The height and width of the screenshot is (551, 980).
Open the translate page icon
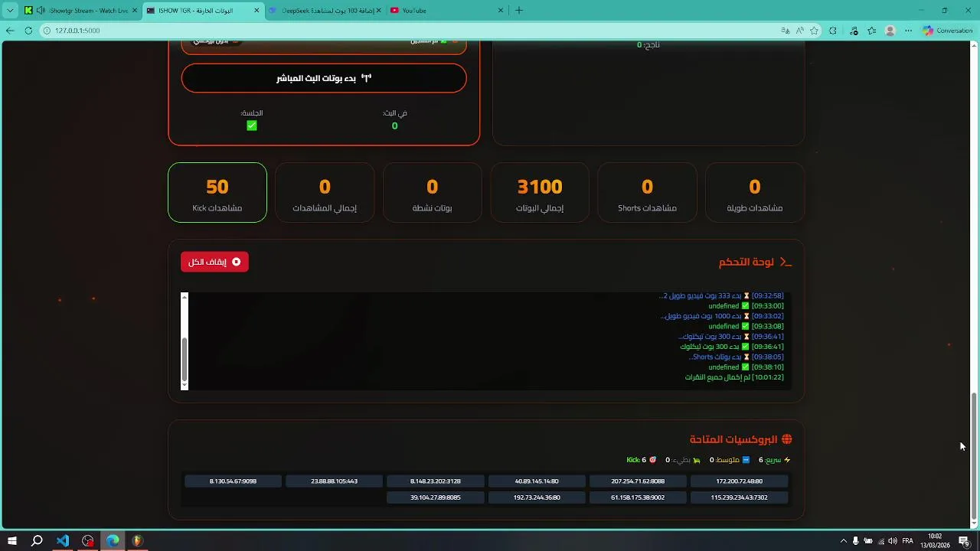pyautogui.click(x=785, y=31)
